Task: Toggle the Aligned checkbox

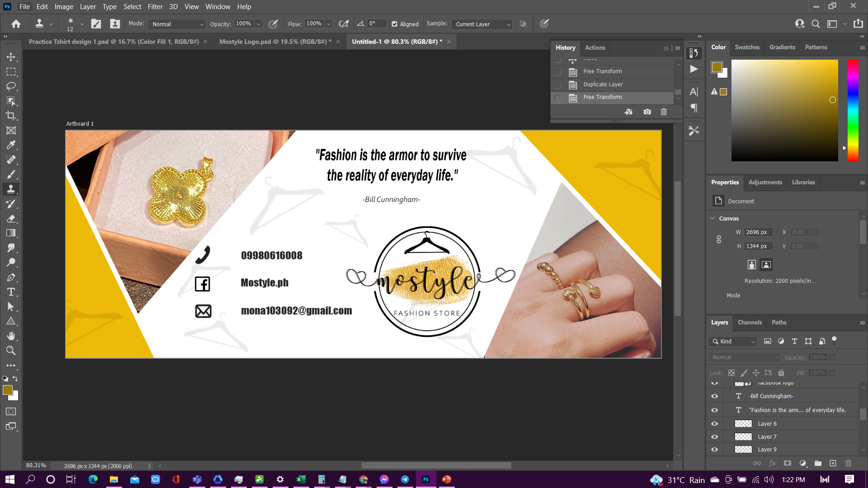Action: point(395,24)
